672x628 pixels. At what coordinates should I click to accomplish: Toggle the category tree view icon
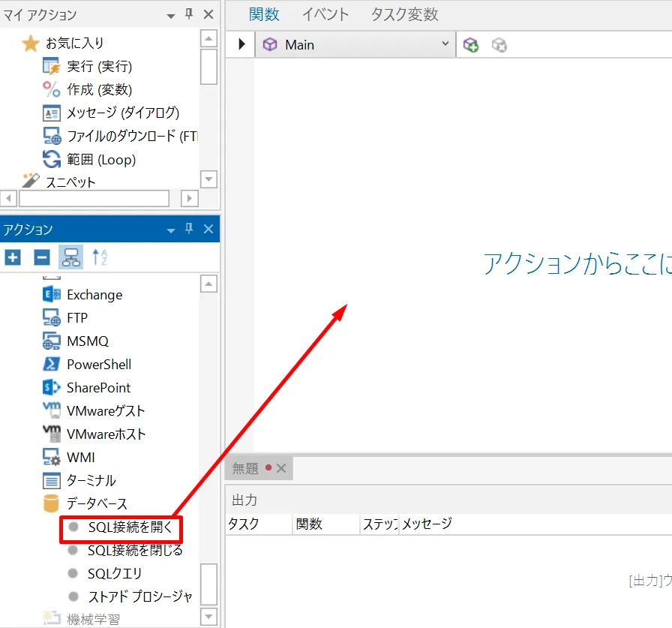71,257
